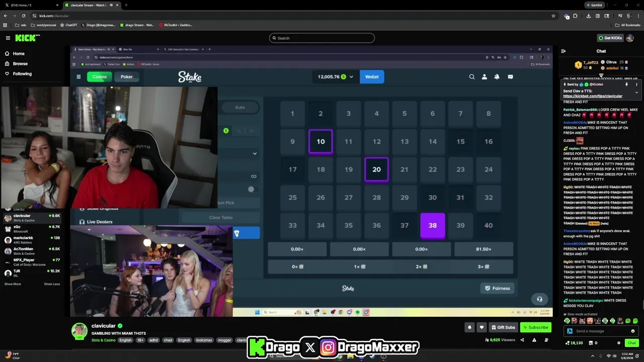Show hidden system tray icons

[x=592, y=356]
